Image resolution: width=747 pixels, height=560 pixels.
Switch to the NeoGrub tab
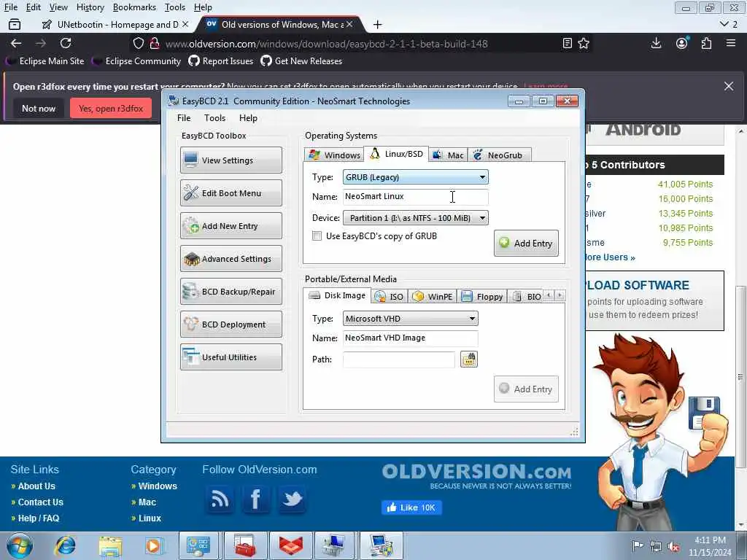(498, 155)
